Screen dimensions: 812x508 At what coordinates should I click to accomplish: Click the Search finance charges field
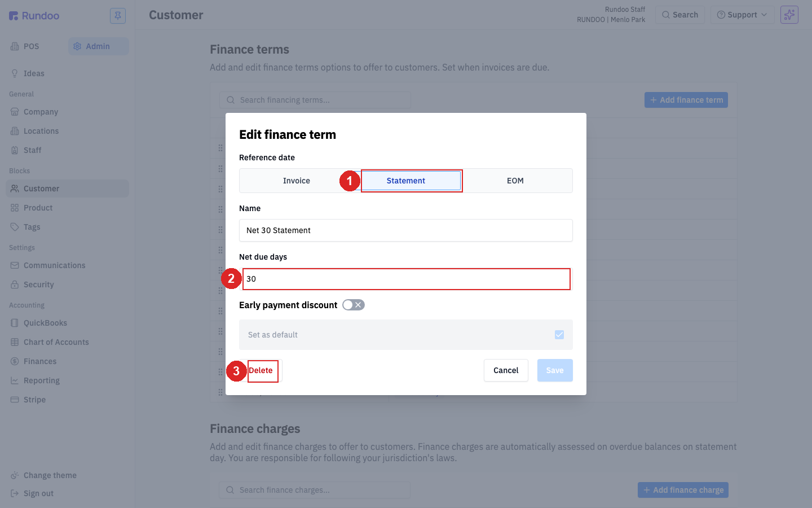coord(315,490)
